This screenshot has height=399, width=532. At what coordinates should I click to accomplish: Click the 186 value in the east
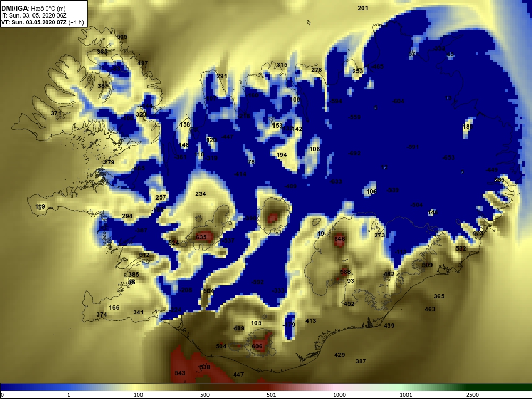468,127
